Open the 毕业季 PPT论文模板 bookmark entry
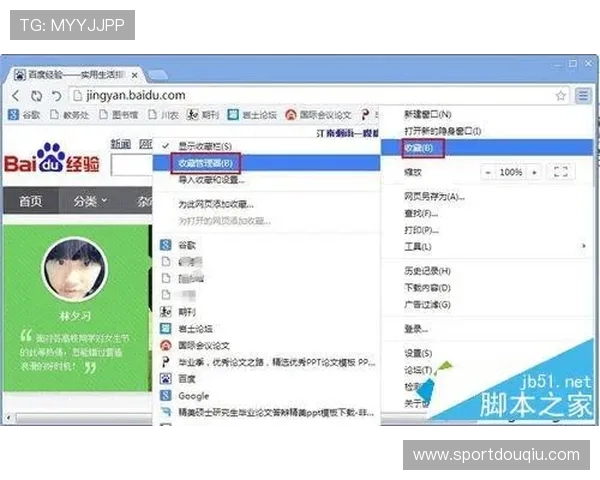The width and height of the screenshot is (600, 480). (266, 362)
